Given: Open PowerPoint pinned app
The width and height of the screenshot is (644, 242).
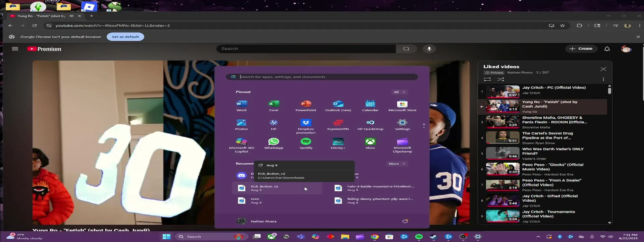Looking at the screenshot, I should pos(306,106).
